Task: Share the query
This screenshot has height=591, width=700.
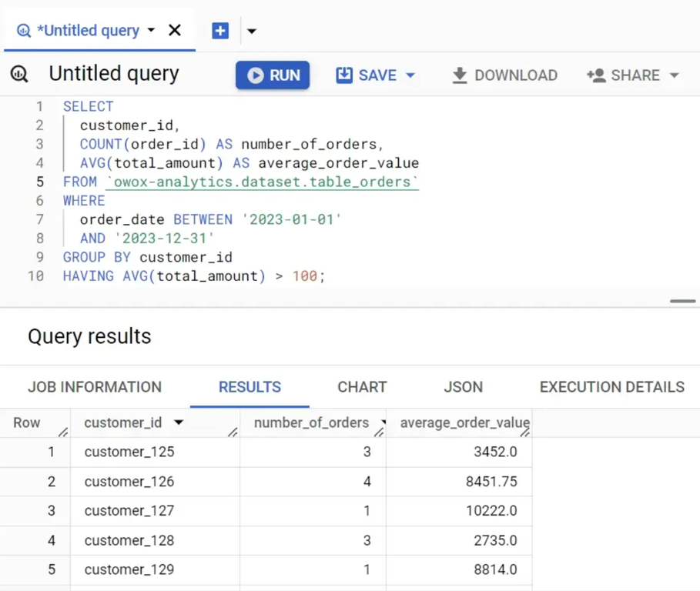Action: 623,75
